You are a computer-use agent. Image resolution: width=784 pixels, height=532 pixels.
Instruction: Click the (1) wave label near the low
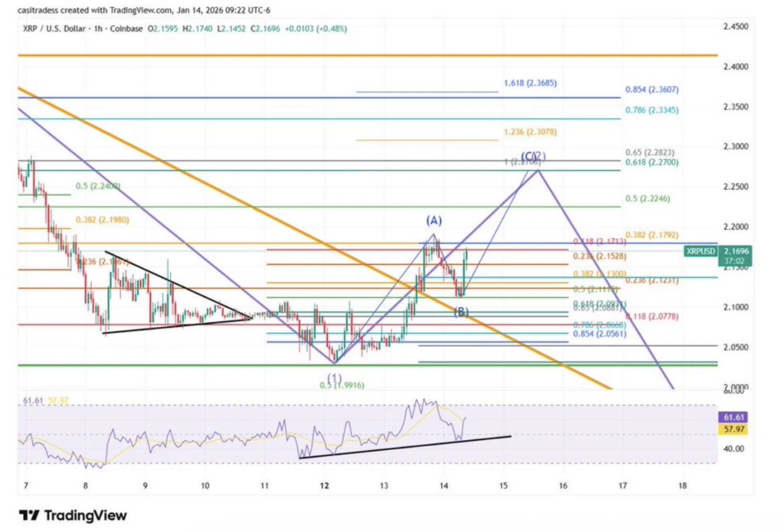(x=334, y=377)
